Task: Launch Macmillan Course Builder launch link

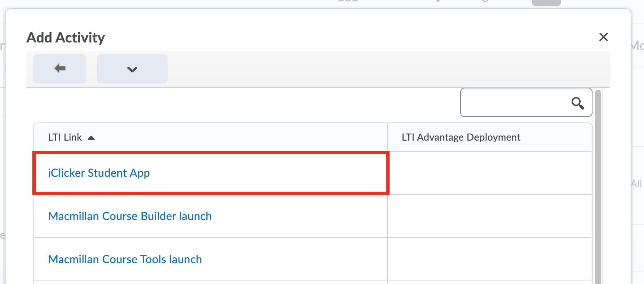Action: pyautogui.click(x=130, y=216)
